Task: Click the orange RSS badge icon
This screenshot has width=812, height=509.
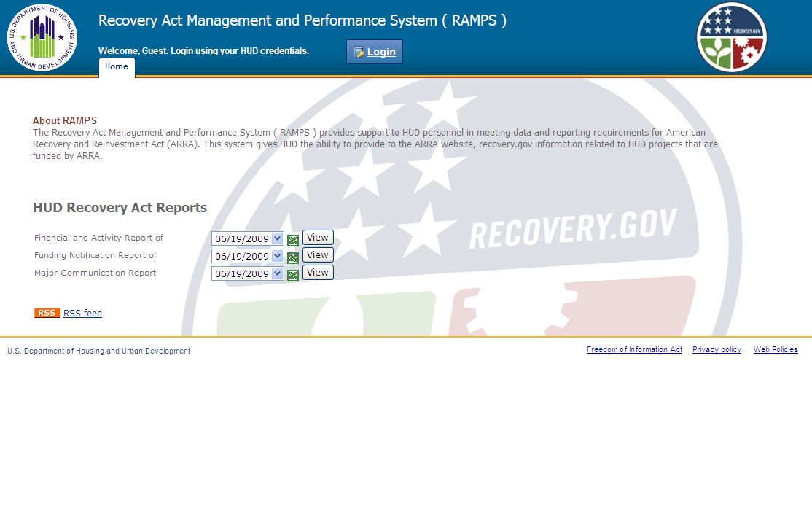Action: [47, 313]
